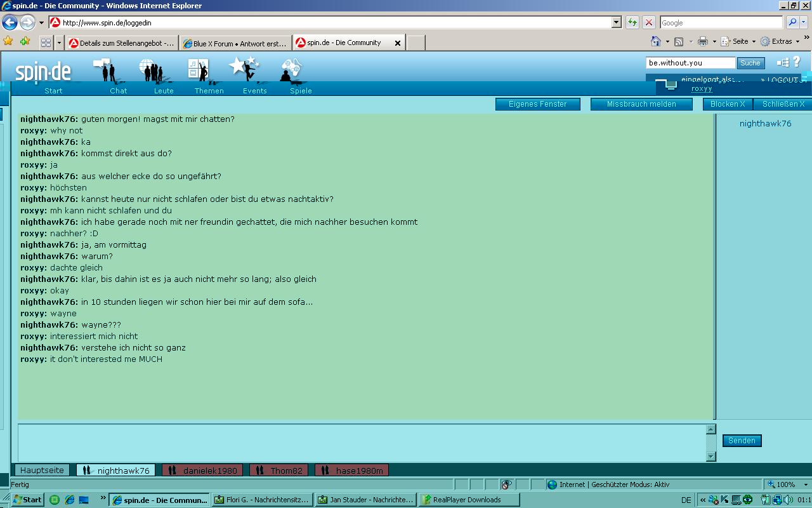Click the browser back arrow
This screenshot has height=508, width=812.
[x=10, y=23]
